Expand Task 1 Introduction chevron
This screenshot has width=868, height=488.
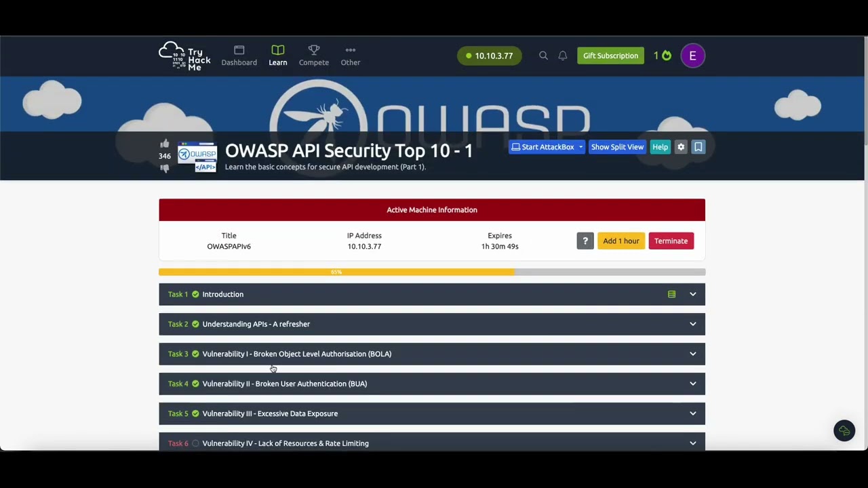(x=693, y=294)
